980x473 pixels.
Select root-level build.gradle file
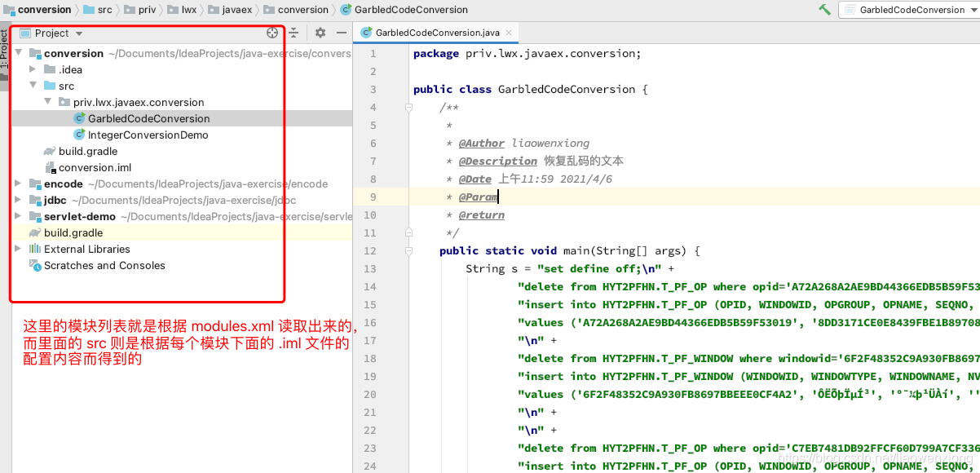[x=73, y=232]
